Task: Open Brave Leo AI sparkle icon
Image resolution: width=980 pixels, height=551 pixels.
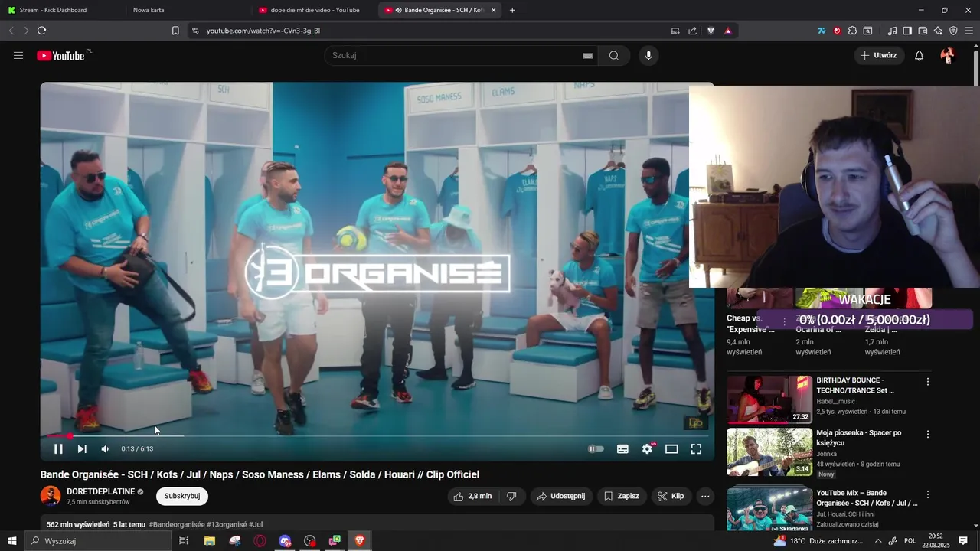Action: pyautogui.click(x=938, y=31)
